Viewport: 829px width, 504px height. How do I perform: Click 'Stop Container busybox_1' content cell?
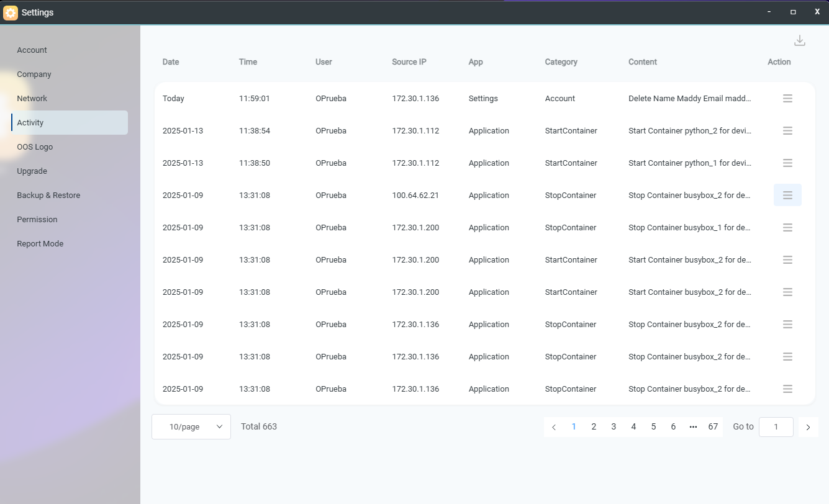690,227
